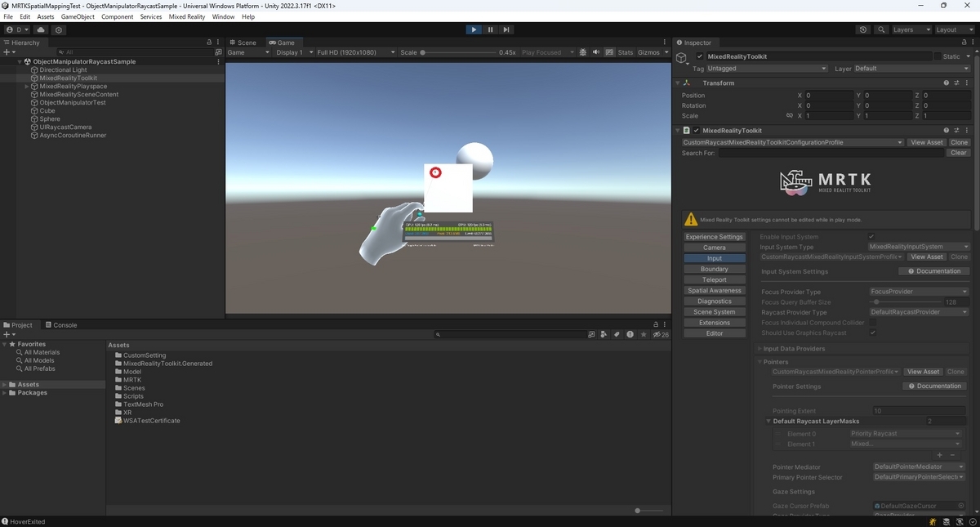Open the File menu
Viewport: 980px width, 527px height.
[x=8, y=16]
